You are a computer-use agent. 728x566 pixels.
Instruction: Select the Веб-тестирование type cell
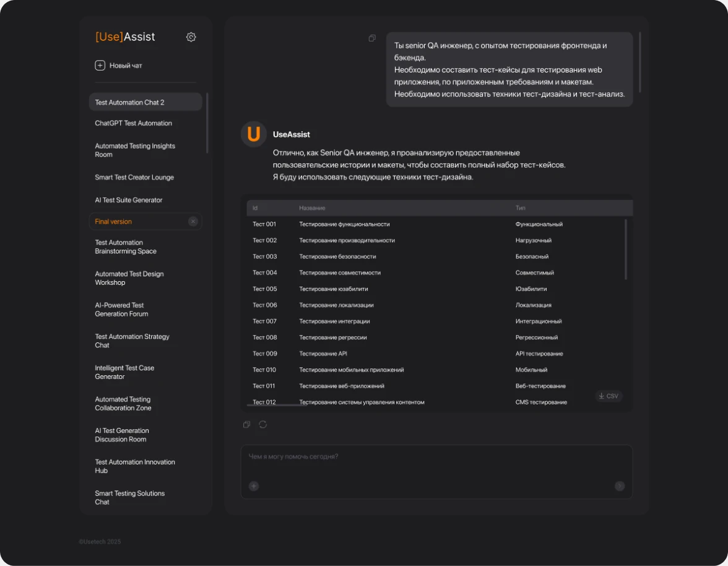pos(540,386)
